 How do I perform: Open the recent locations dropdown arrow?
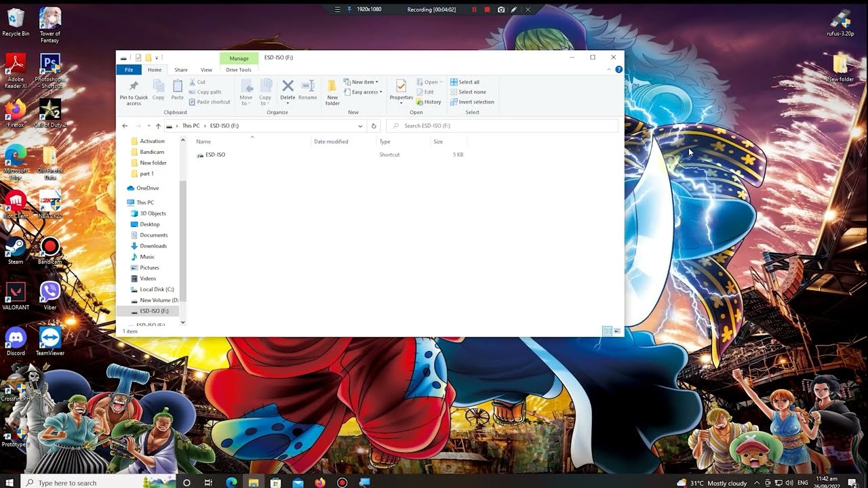pyautogui.click(x=148, y=126)
